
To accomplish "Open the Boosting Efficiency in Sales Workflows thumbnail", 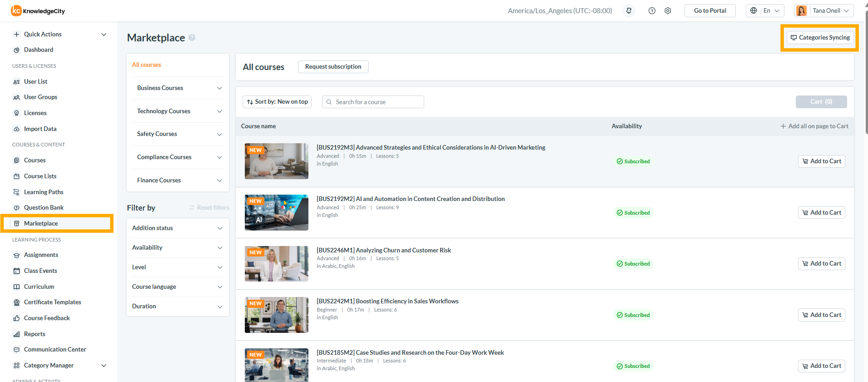I will point(277,315).
